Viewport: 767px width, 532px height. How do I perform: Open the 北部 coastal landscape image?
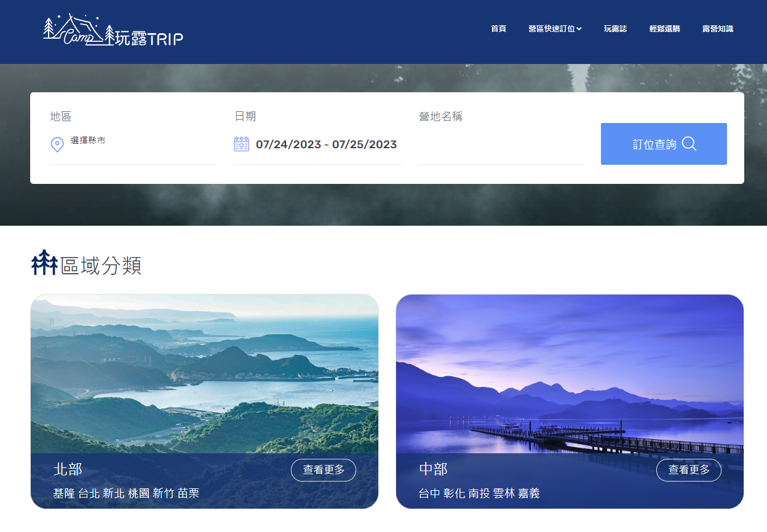(x=204, y=374)
